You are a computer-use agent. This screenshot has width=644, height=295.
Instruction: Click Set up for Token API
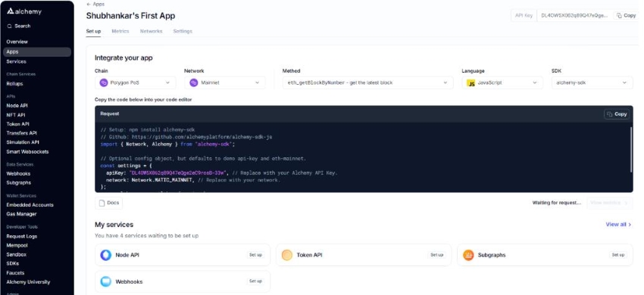436,255
